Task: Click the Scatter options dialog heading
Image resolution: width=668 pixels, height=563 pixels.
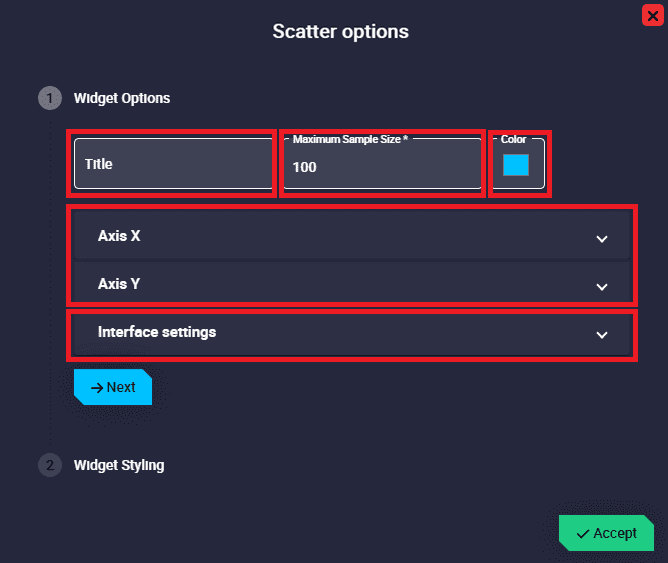Action: (x=340, y=32)
